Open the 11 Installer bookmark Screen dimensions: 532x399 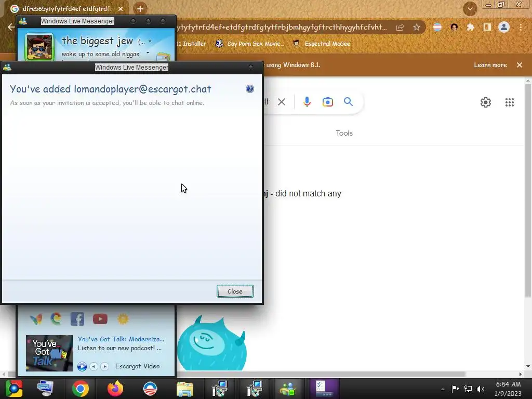tap(191, 44)
